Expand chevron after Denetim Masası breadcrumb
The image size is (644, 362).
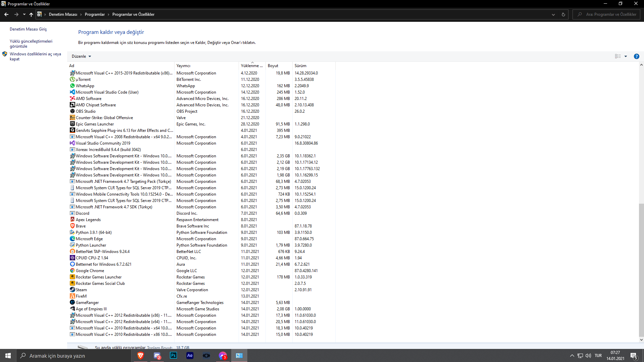coord(81,14)
